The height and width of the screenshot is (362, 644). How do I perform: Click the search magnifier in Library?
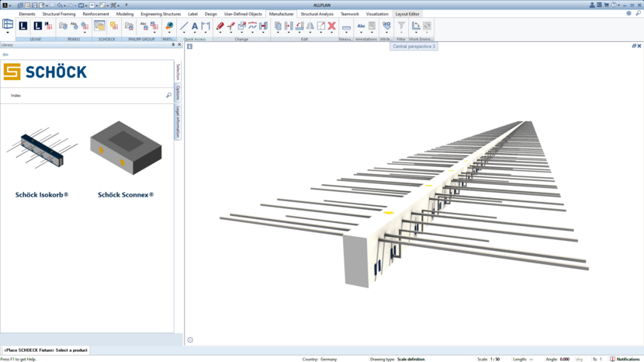[x=168, y=96]
